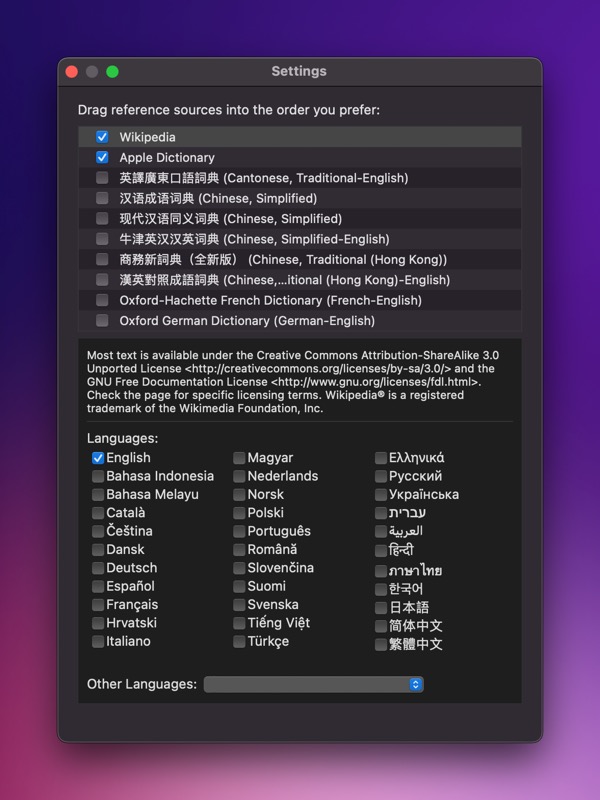The height and width of the screenshot is (800, 600).
Task: Check the हिन्दी language
Action: pos(381,551)
